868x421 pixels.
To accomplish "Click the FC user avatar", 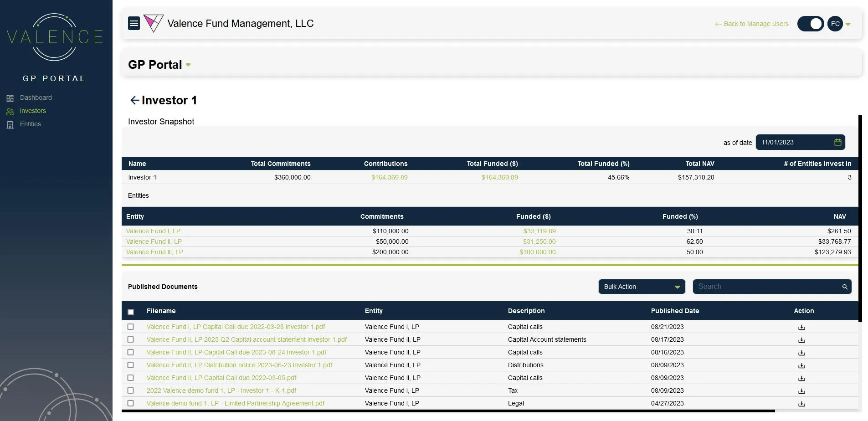I will [835, 24].
